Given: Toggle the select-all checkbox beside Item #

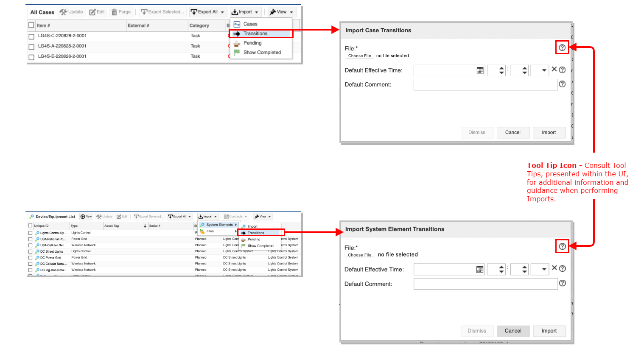Looking at the screenshot, I should click(x=31, y=25).
